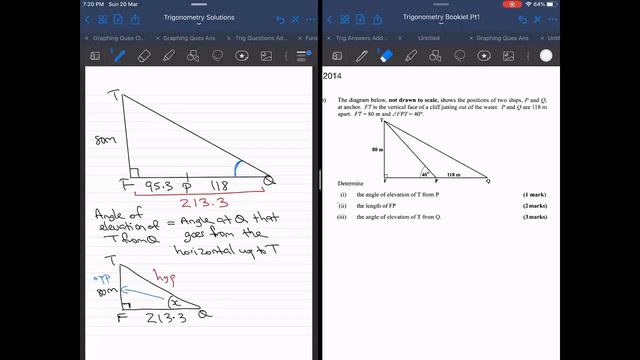Tap the Wi-Fi status icon
The height and width of the screenshot is (360, 640).
tap(529, 4)
